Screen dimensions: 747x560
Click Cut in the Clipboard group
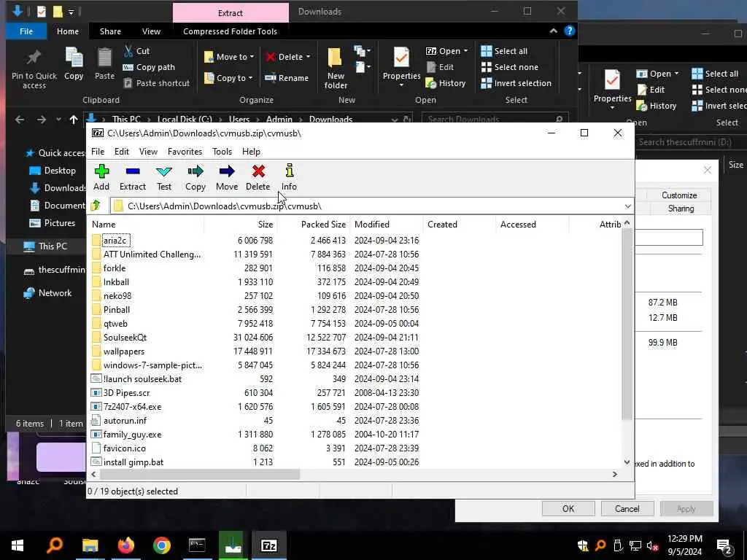(136, 51)
